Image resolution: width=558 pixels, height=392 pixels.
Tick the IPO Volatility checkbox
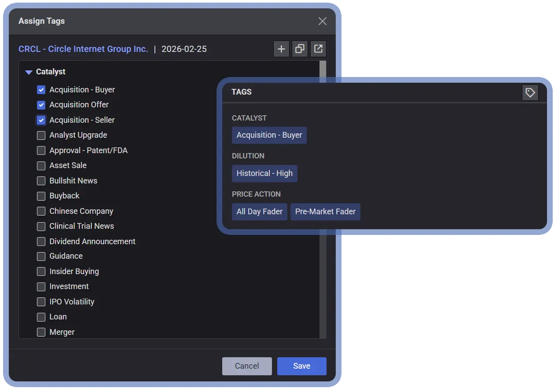click(x=41, y=302)
